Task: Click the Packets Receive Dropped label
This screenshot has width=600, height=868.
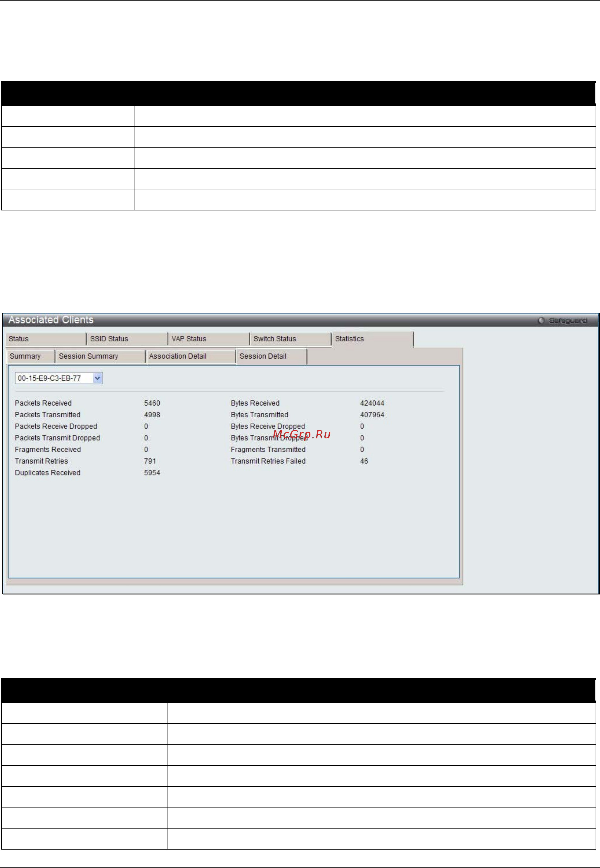Action: click(x=56, y=426)
